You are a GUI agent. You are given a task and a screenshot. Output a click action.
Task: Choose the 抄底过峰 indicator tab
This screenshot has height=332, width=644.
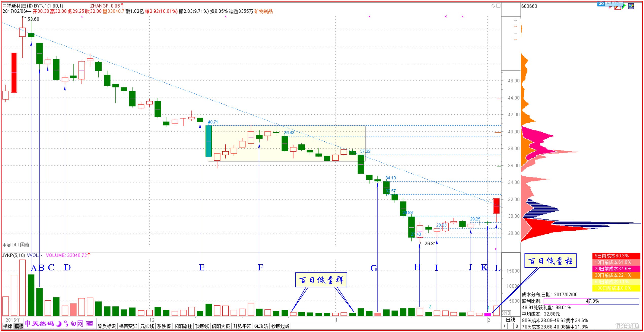click(x=280, y=326)
